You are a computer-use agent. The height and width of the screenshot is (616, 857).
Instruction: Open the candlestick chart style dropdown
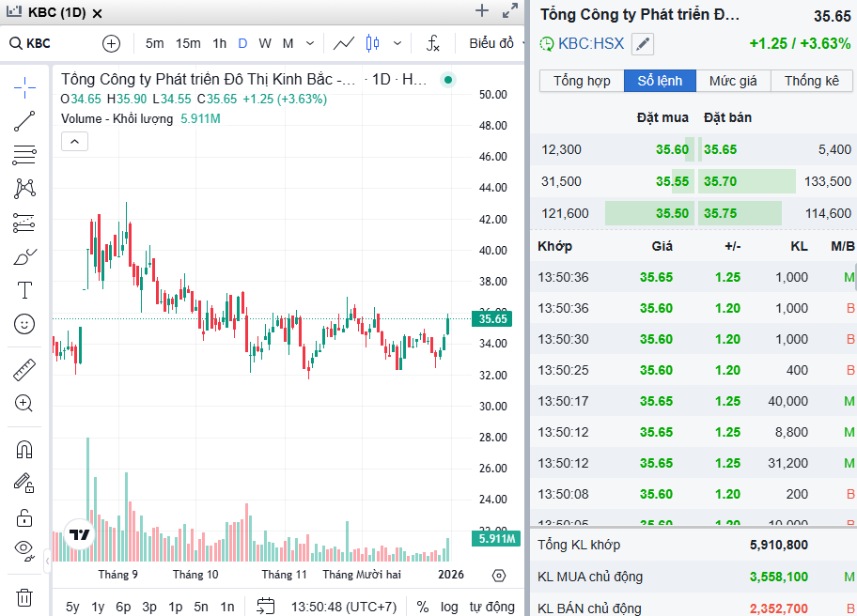pyautogui.click(x=397, y=43)
